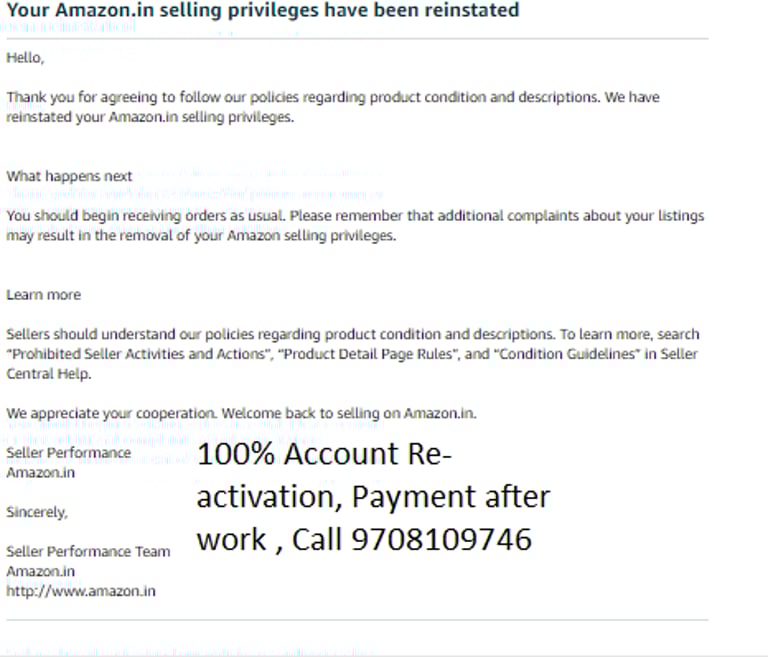This screenshot has height=657, width=768.
Task: Click the phone number 9708109746
Action: click(x=441, y=539)
